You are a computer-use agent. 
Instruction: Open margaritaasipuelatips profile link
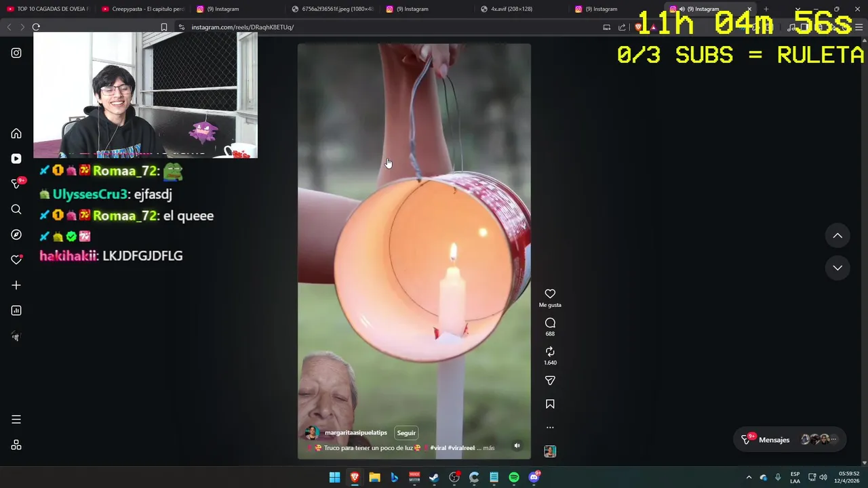pos(355,432)
